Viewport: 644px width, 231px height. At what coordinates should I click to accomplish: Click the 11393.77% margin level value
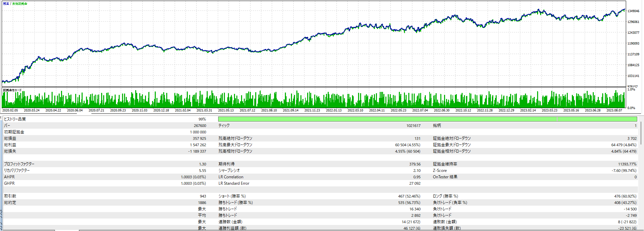point(627,164)
